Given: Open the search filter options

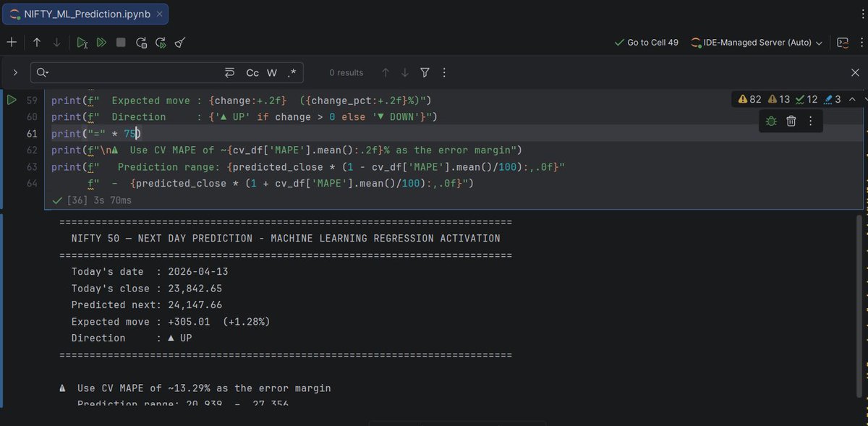Looking at the screenshot, I should [x=425, y=72].
